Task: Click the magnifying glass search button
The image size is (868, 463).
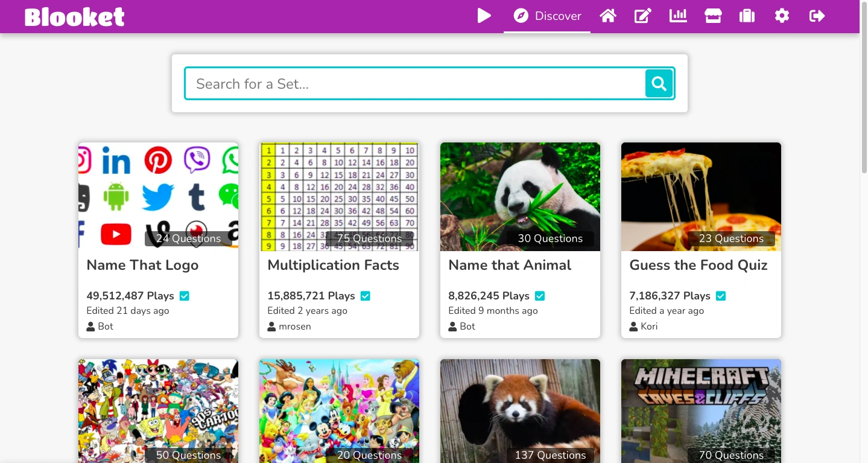Action: 659,83
